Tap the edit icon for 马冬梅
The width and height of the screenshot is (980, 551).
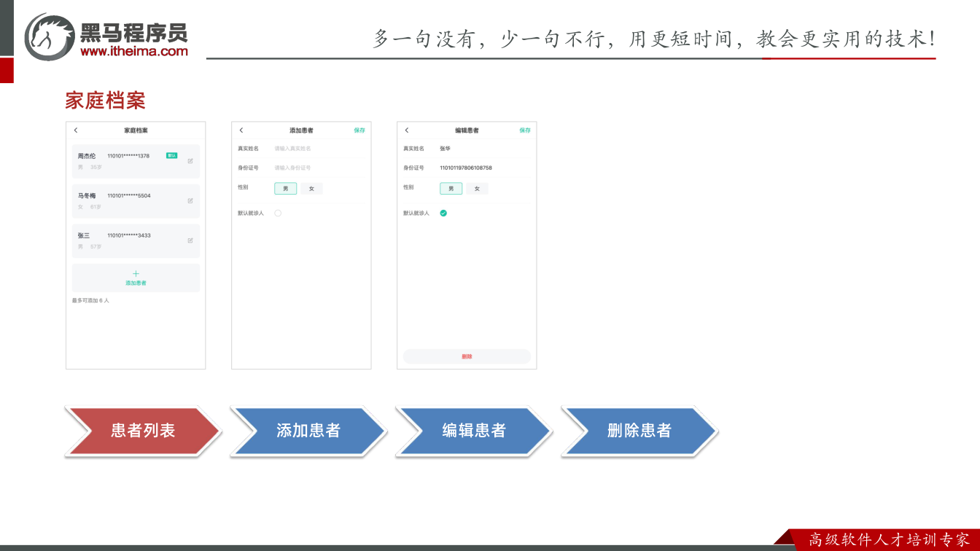pyautogui.click(x=190, y=200)
